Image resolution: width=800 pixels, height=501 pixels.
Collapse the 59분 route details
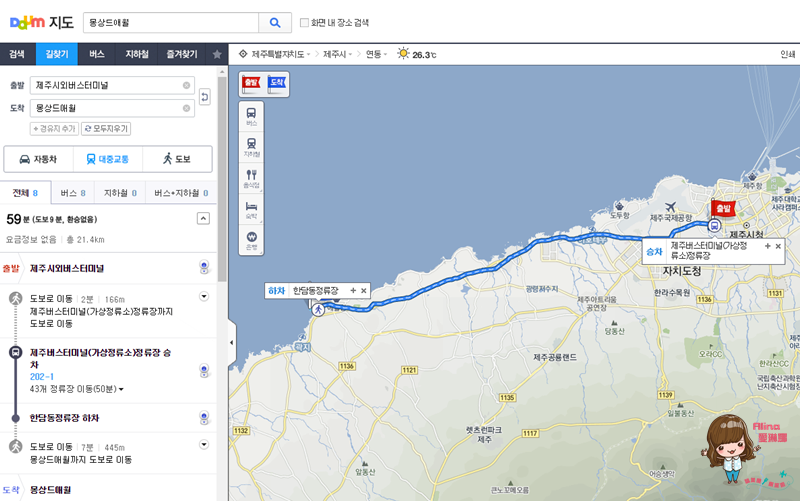(203, 218)
